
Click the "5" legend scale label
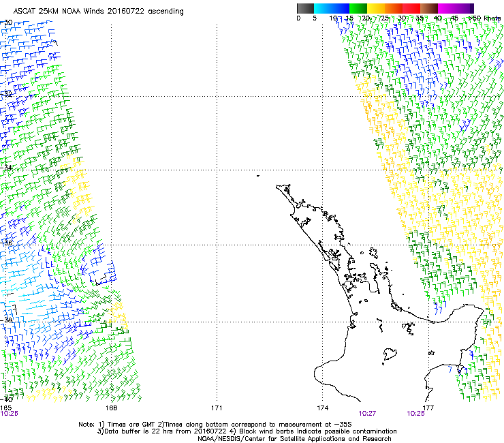click(315, 18)
